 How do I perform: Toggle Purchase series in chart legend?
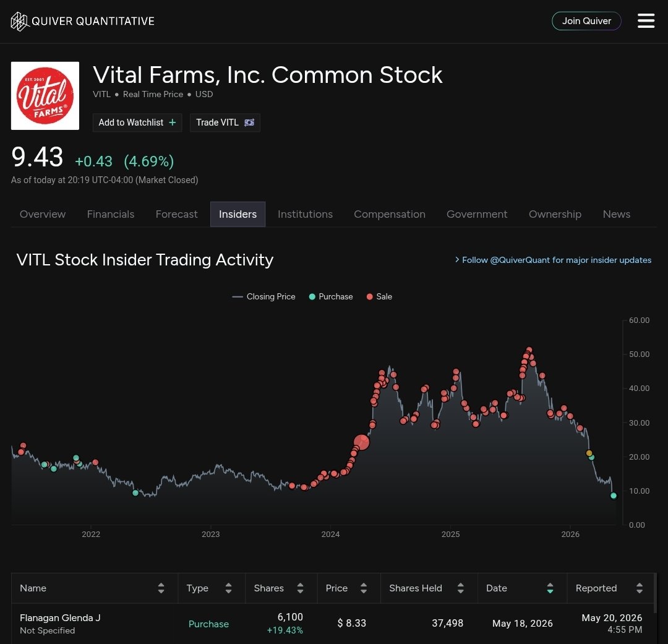click(330, 297)
